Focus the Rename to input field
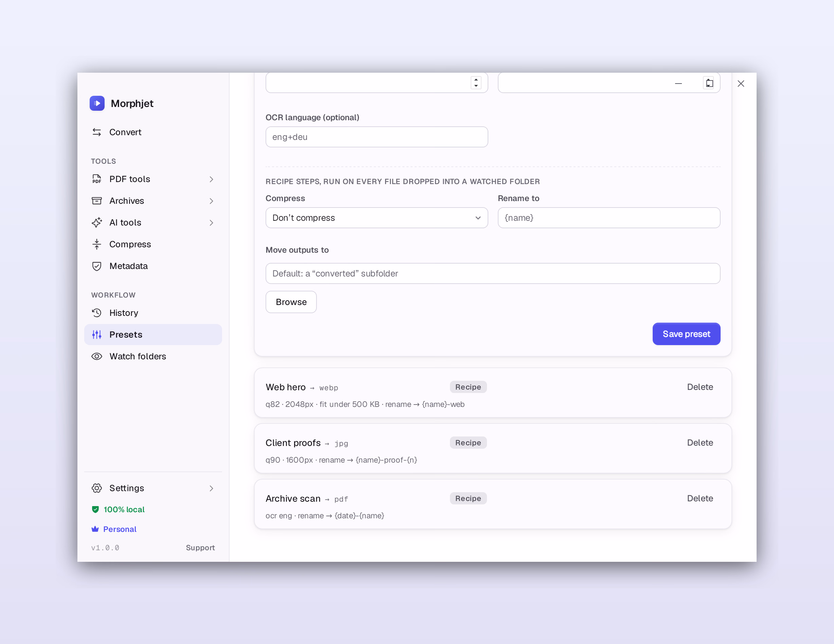Viewport: 834px width, 644px height. (609, 218)
